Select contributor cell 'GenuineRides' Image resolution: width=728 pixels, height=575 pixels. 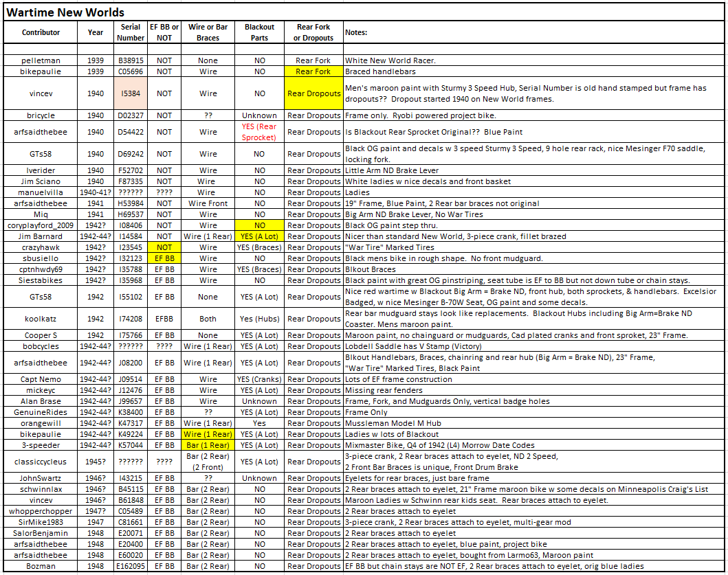tap(41, 412)
